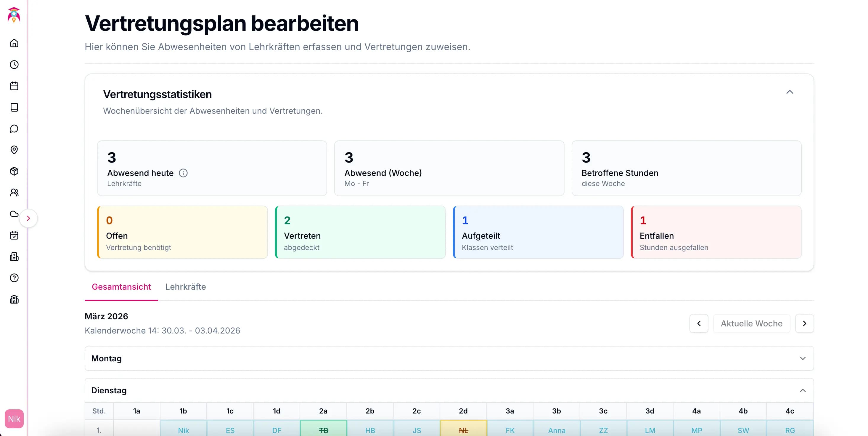Switch to the Lehrkräfte tab

tap(185, 287)
